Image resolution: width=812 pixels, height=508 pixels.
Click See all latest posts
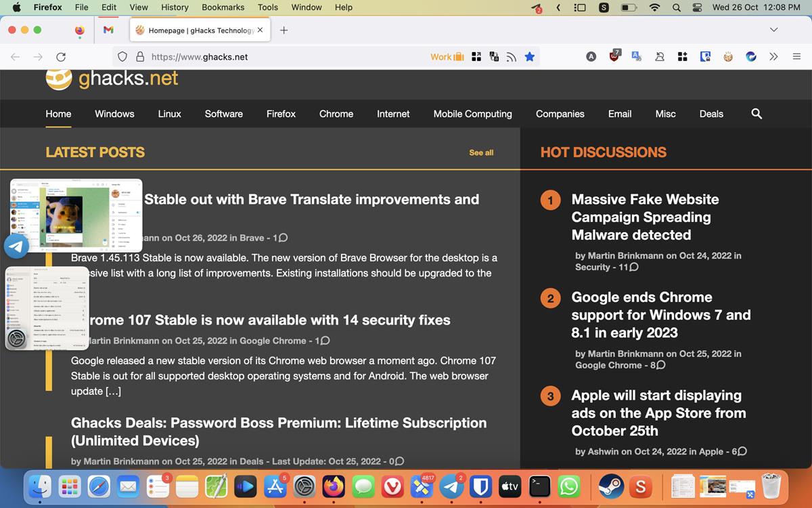[x=481, y=152]
